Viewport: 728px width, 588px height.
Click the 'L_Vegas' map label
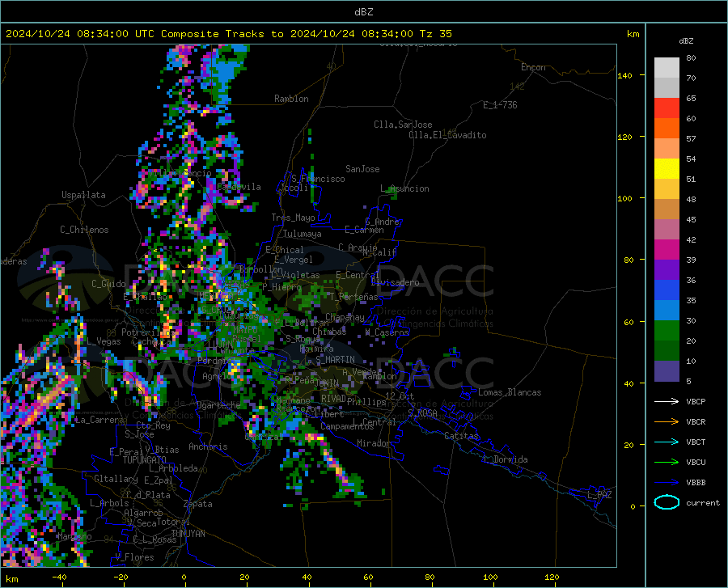coord(104,341)
